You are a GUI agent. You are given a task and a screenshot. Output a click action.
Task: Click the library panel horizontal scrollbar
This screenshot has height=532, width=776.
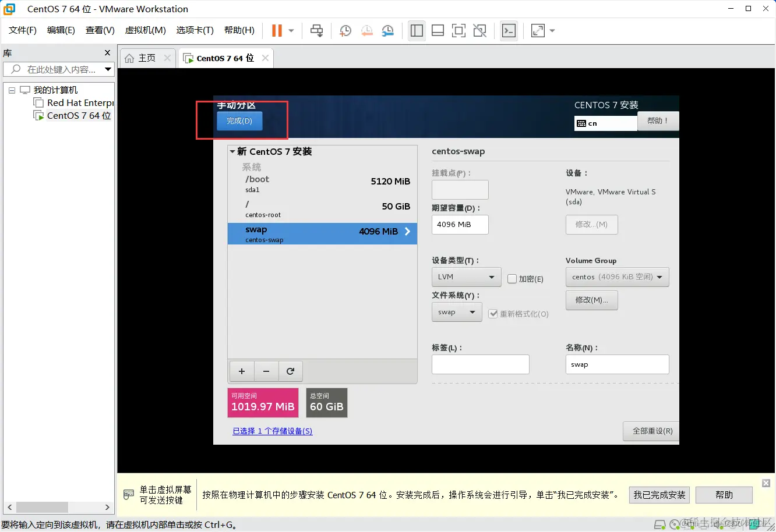coord(42,508)
